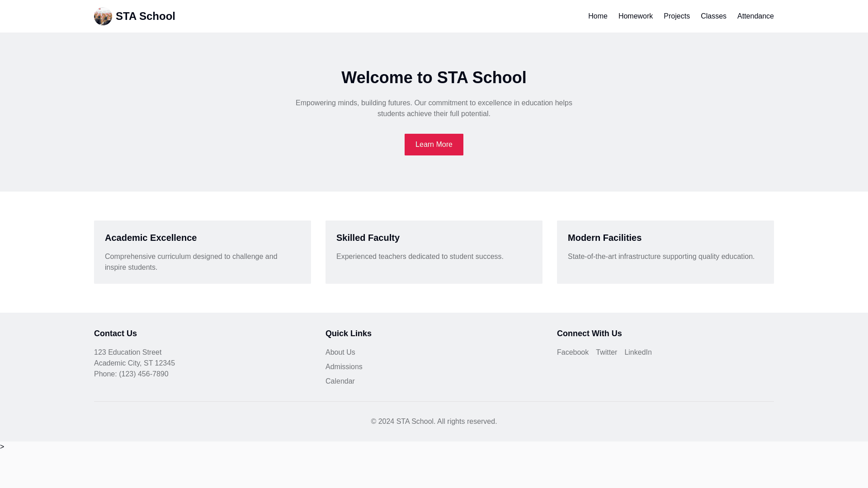Visit the LinkedIn social link
Image resolution: width=868 pixels, height=488 pixels.
637,352
